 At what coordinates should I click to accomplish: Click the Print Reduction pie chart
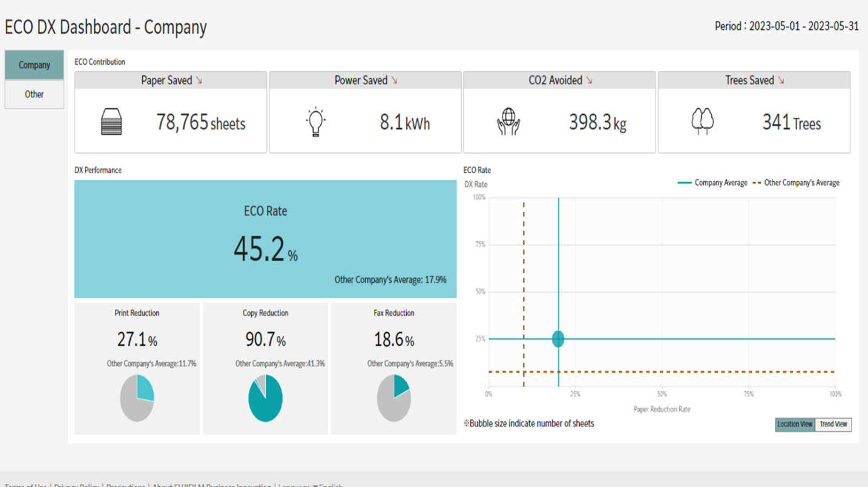pyautogui.click(x=137, y=398)
